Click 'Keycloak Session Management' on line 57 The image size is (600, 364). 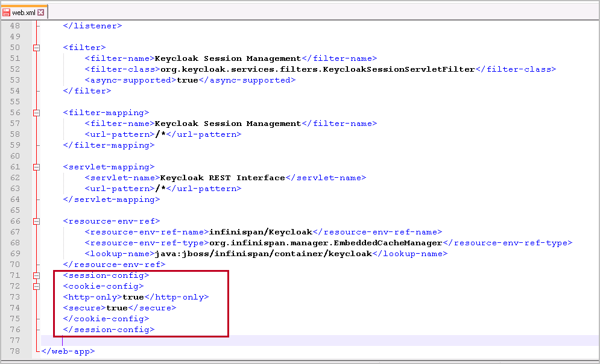[228, 124]
